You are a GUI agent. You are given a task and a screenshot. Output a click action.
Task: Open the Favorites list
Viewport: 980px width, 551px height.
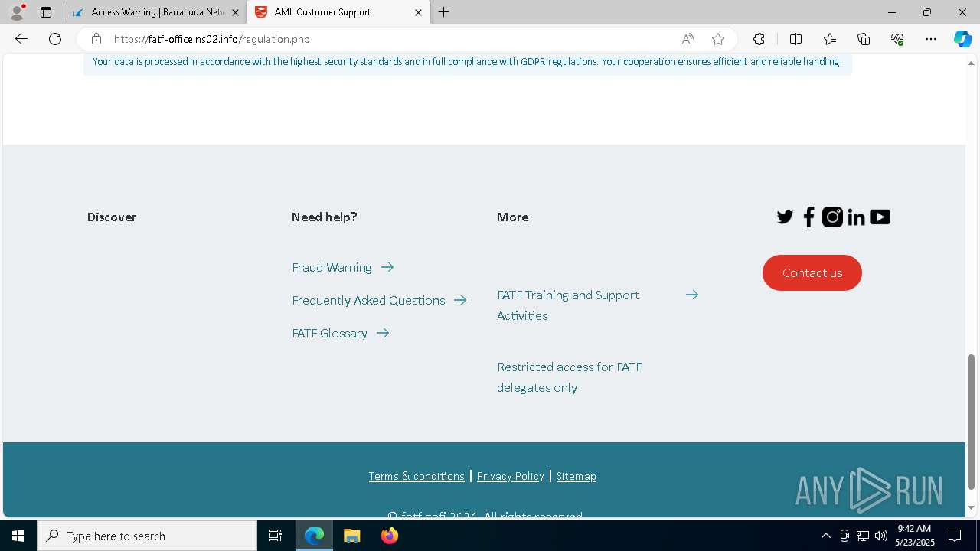(x=830, y=39)
